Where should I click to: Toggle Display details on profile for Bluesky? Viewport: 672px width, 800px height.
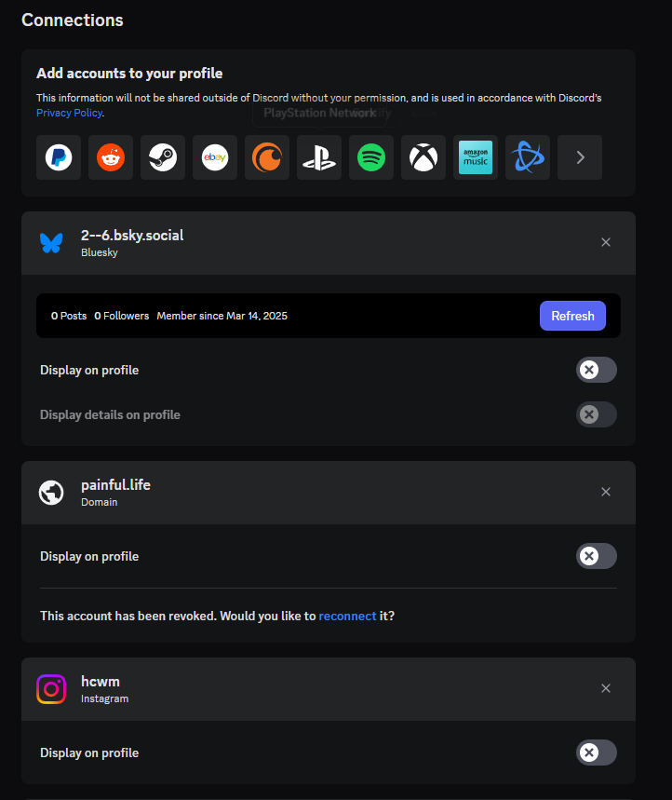596,414
